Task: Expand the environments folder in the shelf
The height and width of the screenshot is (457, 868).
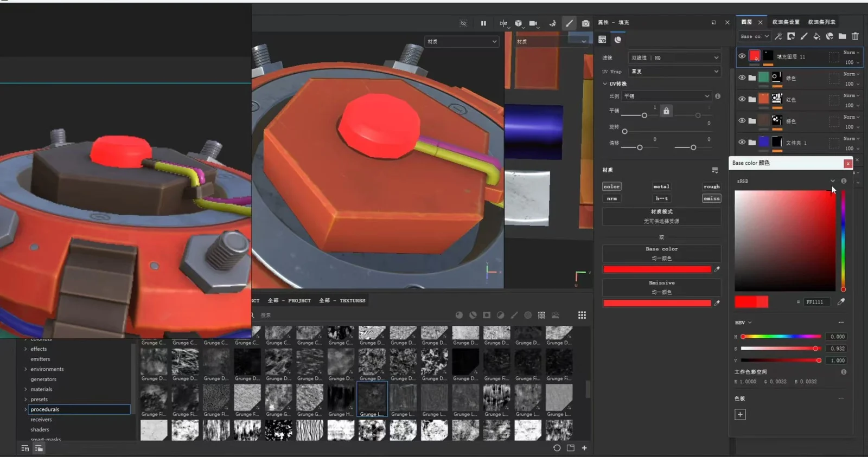Action: pyautogui.click(x=25, y=369)
